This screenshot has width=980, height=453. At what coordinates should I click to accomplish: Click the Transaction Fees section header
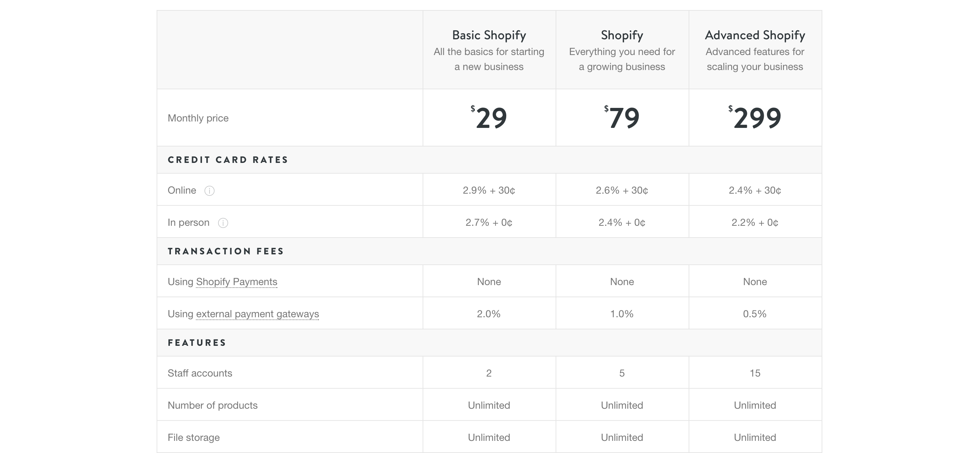point(226,251)
